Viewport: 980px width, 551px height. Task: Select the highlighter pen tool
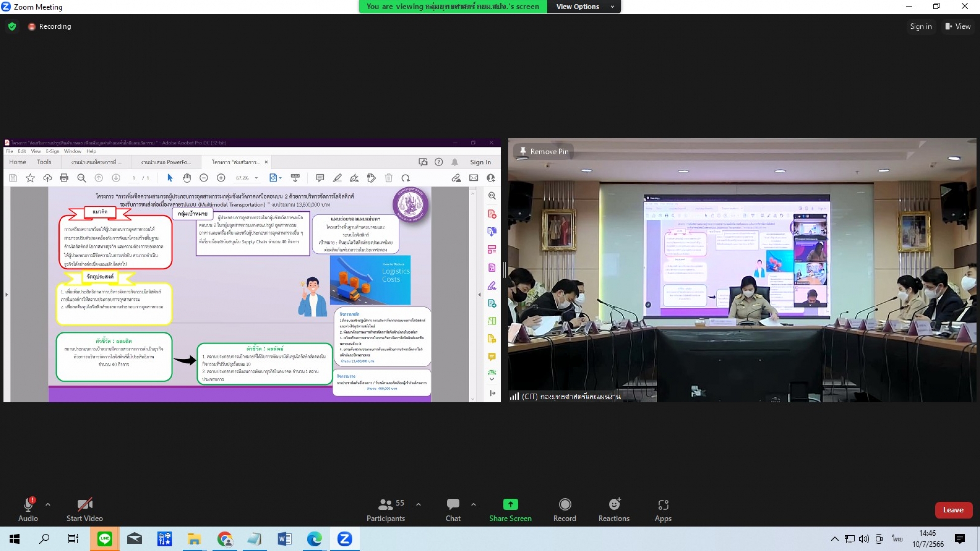pyautogui.click(x=337, y=178)
